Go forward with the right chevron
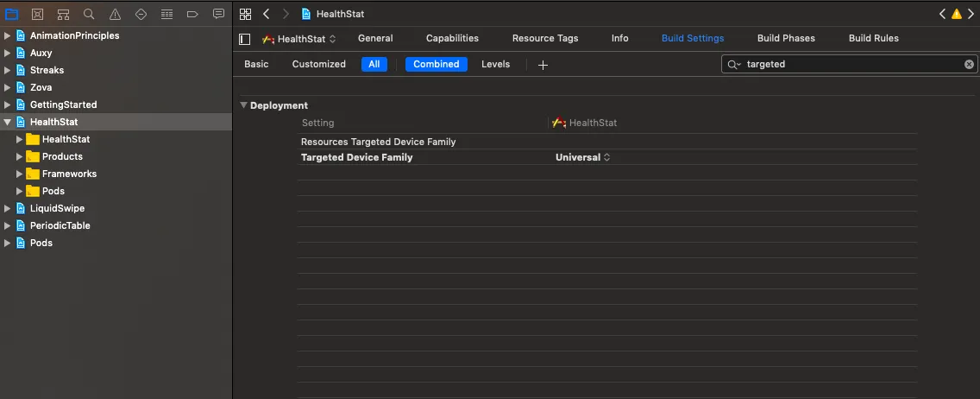Screen dimensions: 980x399 coord(286,14)
